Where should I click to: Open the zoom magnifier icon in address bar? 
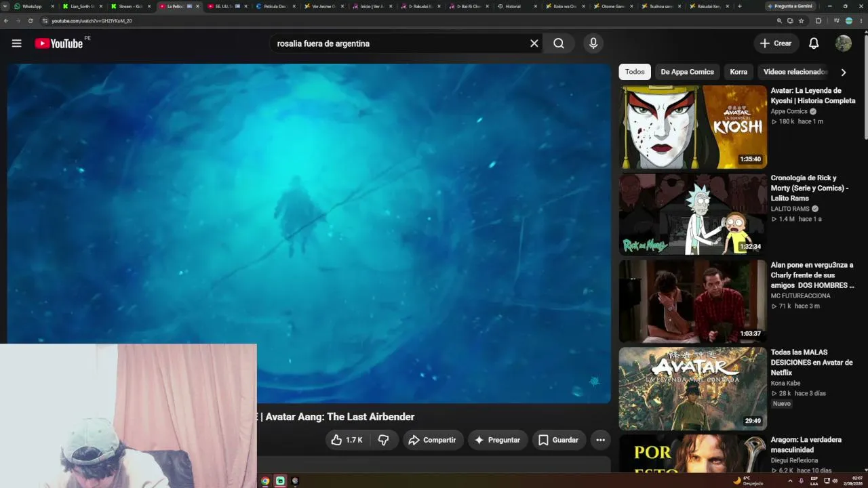[x=779, y=21]
